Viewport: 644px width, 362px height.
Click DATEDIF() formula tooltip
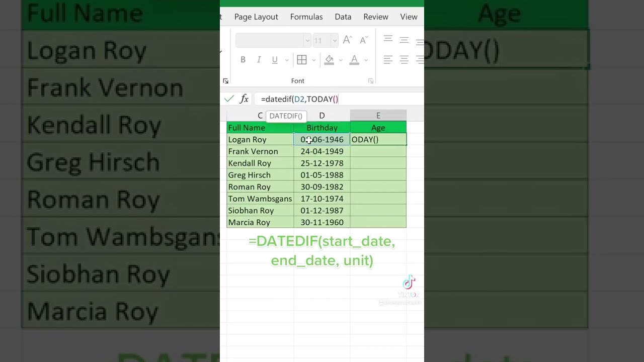[286, 116]
